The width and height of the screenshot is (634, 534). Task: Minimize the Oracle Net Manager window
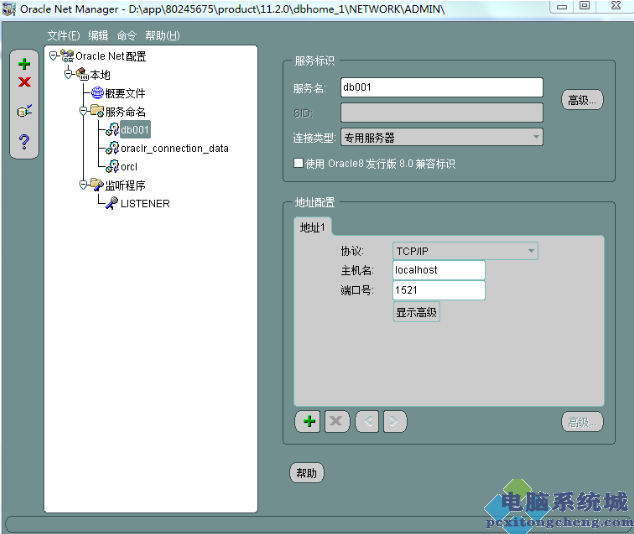tap(562, 6)
